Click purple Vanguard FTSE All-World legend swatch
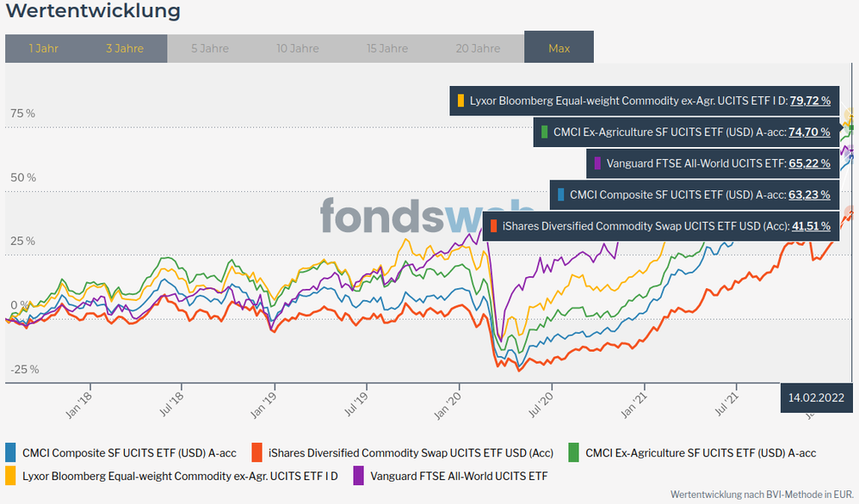The height and width of the screenshot is (504, 859). (359, 476)
